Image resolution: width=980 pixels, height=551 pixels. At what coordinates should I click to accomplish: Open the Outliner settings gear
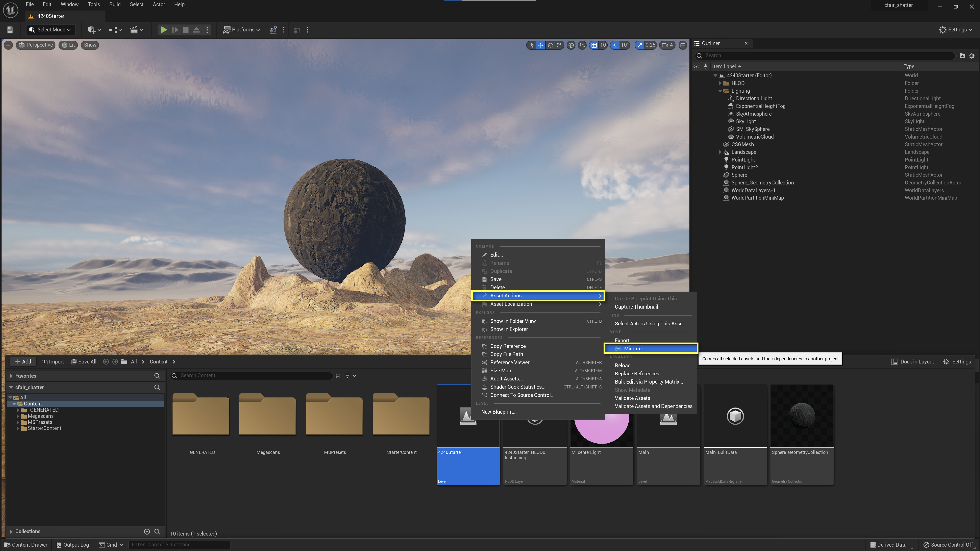pyautogui.click(x=972, y=56)
